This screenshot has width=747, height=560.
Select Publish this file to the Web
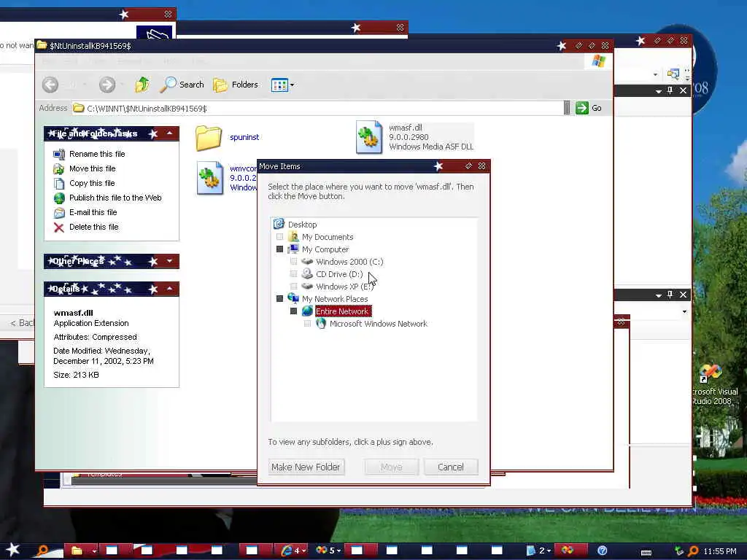[x=115, y=198]
